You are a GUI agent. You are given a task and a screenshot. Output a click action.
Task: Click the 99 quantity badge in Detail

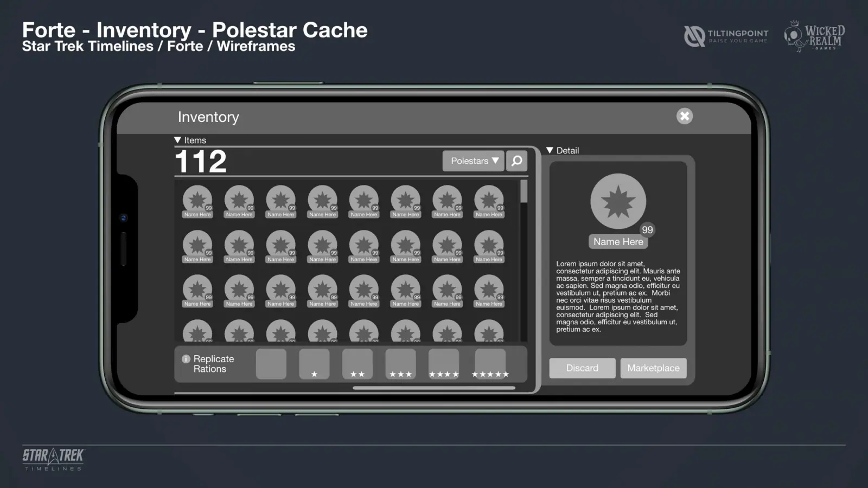click(x=647, y=230)
